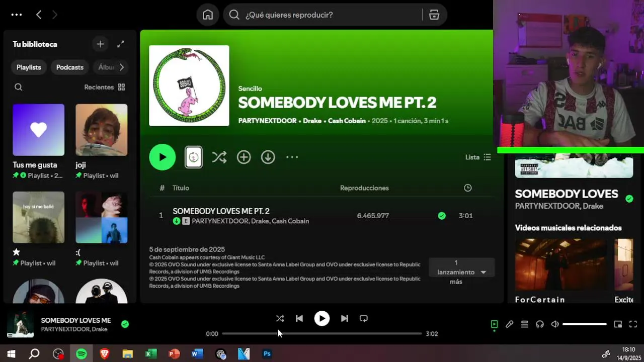Toggle repeat in the player controls

coord(364,318)
